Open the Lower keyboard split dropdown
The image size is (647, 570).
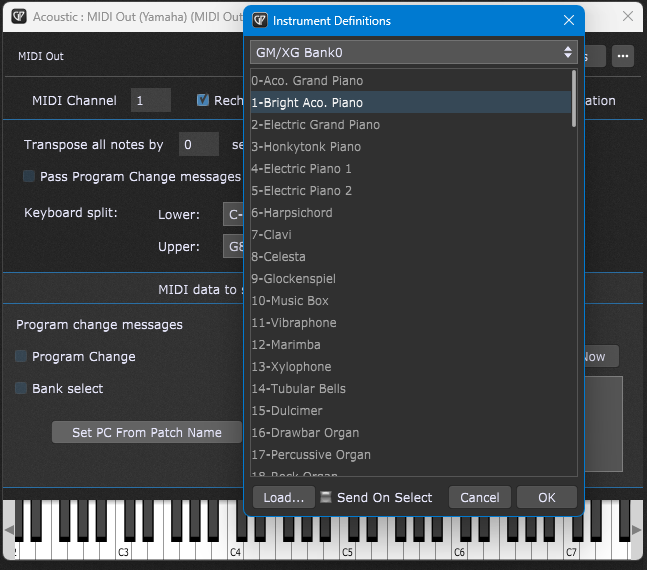point(234,214)
